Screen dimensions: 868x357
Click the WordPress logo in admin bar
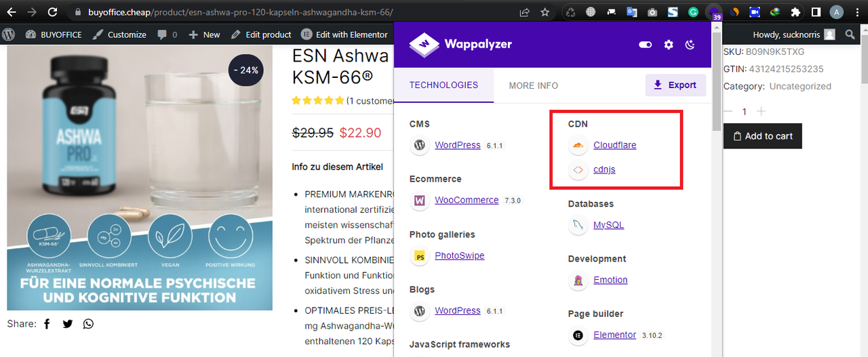coord(9,35)
